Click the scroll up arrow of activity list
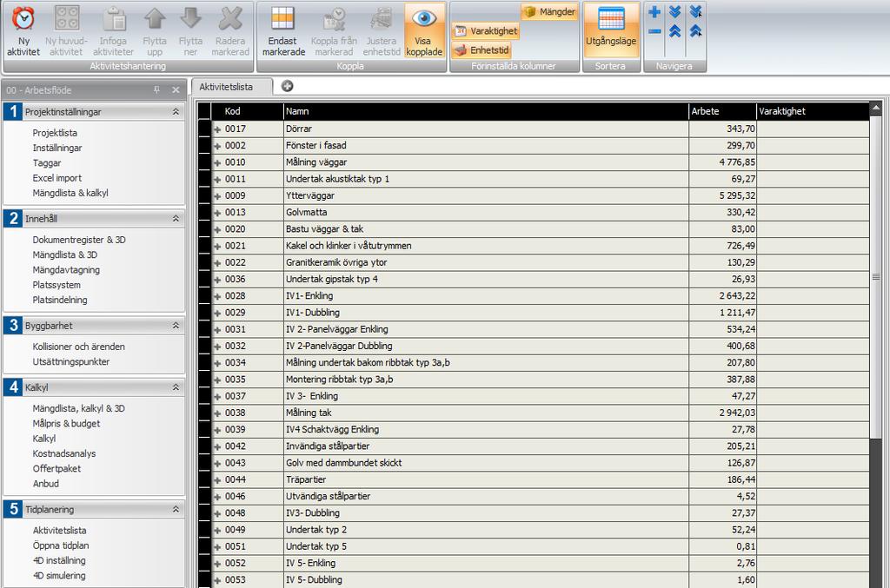 (x=876, y=107)
